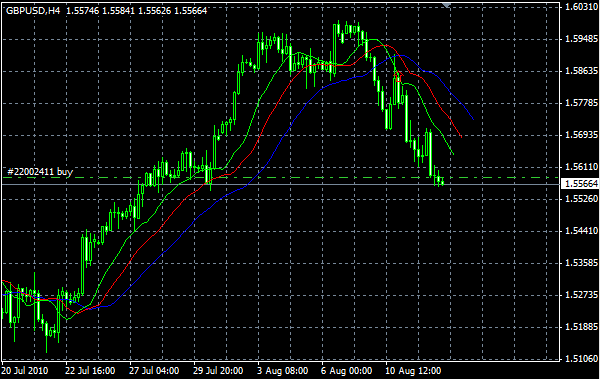Click the 1.58635 price axis label
Viewport: 601px width, 379px height.
pos(581,71)
